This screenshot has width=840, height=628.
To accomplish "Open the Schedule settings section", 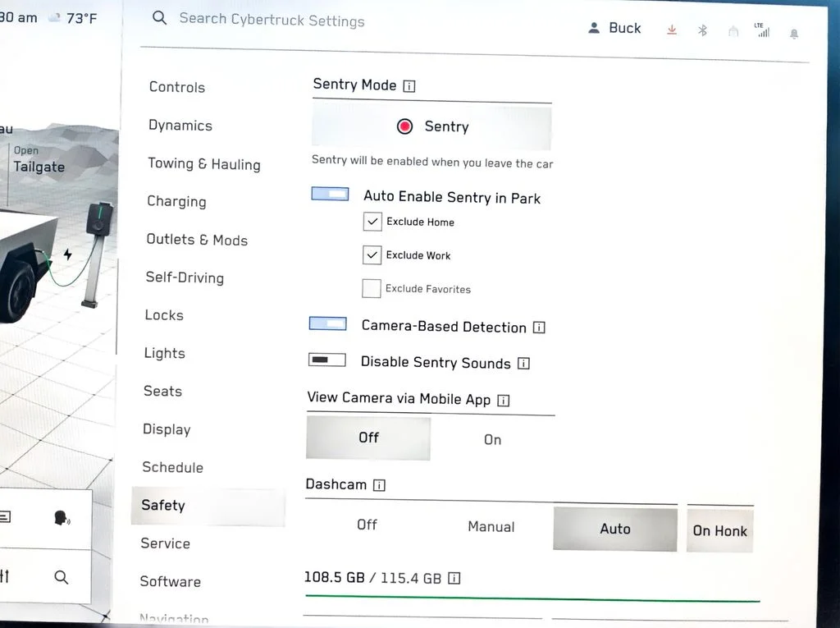I will [172, 467].
